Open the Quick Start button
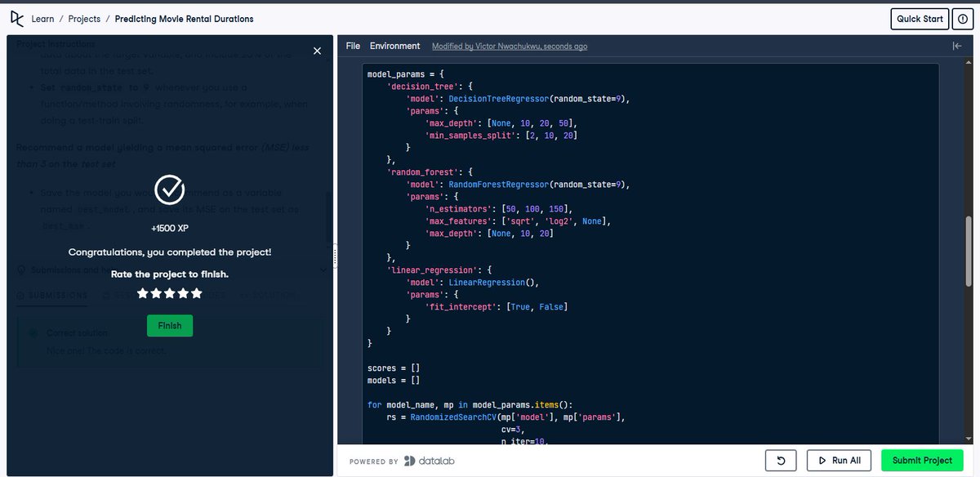The height and width of the screenshot is (477, 980). coord(920,19)
